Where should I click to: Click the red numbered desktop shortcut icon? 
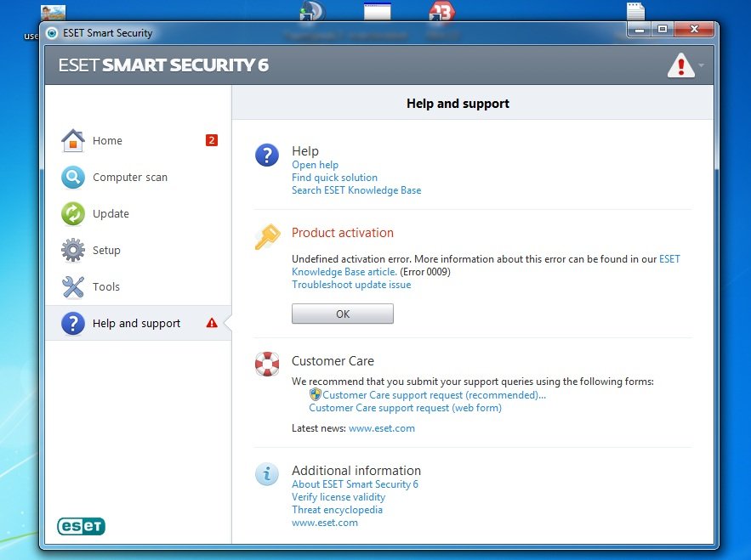(x=441, y=10)
